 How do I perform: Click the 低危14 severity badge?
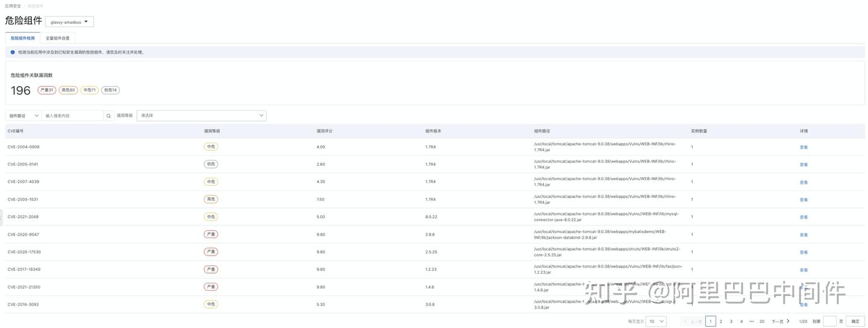110,90
